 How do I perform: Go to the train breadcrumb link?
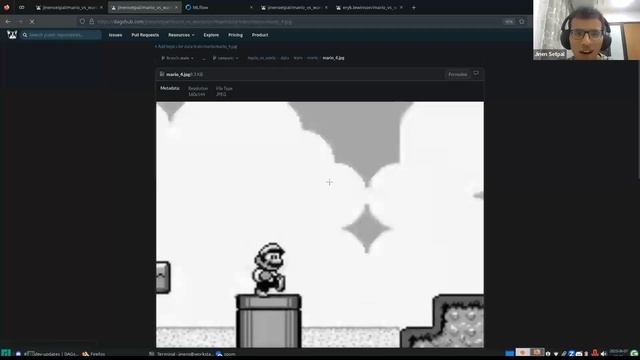pyautogui.click(x=298, y=58)
